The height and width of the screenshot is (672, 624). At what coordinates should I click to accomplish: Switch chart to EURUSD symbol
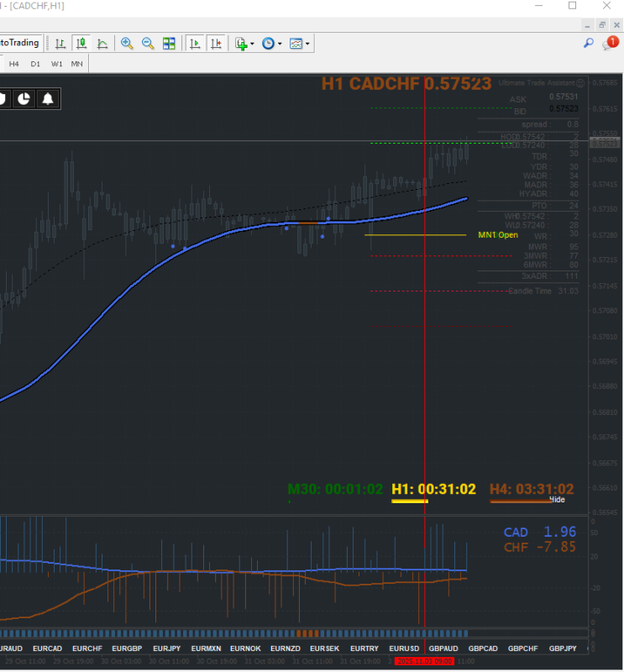click(x=404, y=648)
